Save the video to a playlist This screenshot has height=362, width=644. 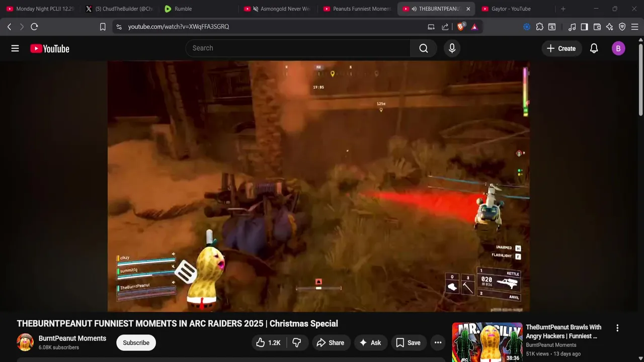point(408,342)
